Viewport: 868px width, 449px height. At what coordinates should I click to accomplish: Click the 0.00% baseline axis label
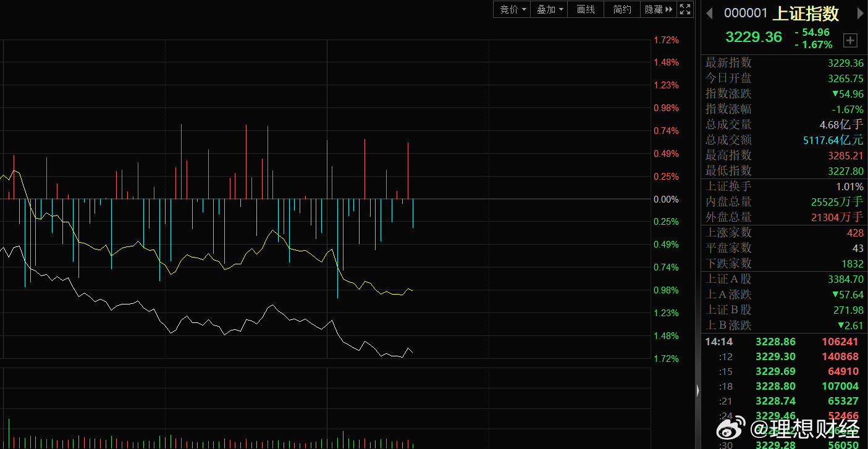[666, 199]
